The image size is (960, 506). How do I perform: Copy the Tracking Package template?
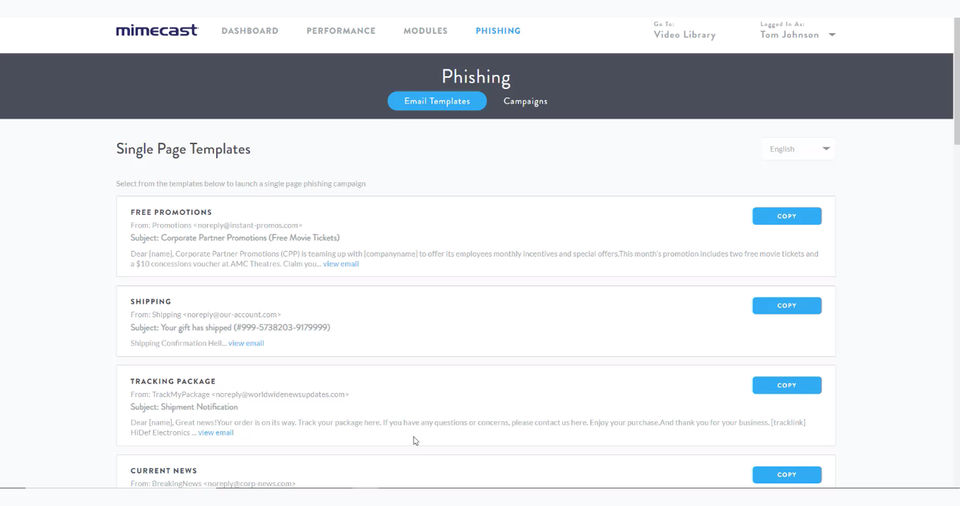[x=787, y=385]
